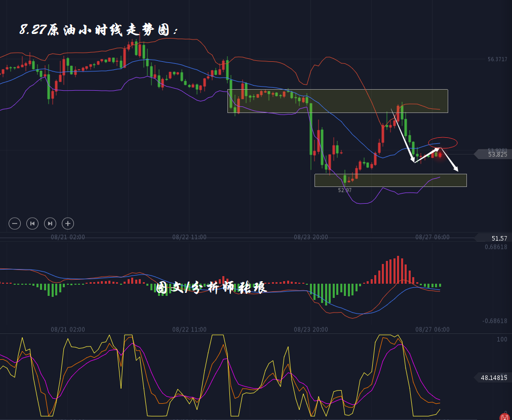This screenshot has width=512, height=420.
Task: Click the 51.57 price axis label
Action: point(498,238)
